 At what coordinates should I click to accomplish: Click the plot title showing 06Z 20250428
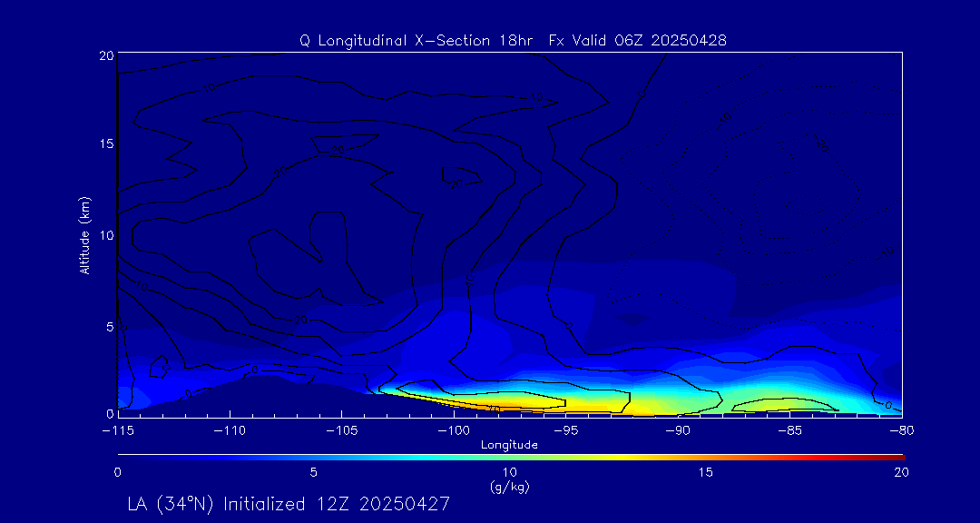pyautogui.click(x=513, y=41)
